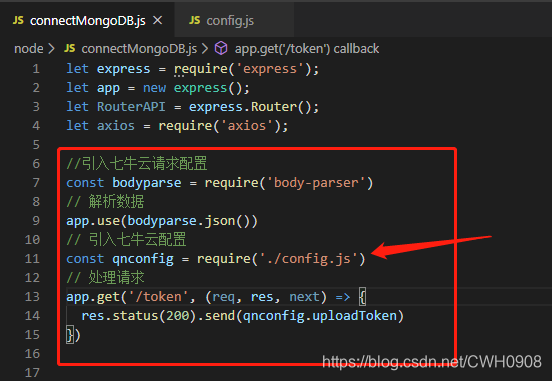
Task: Click 'bodyparse' variable on line 7
Action: pos(147,183)
